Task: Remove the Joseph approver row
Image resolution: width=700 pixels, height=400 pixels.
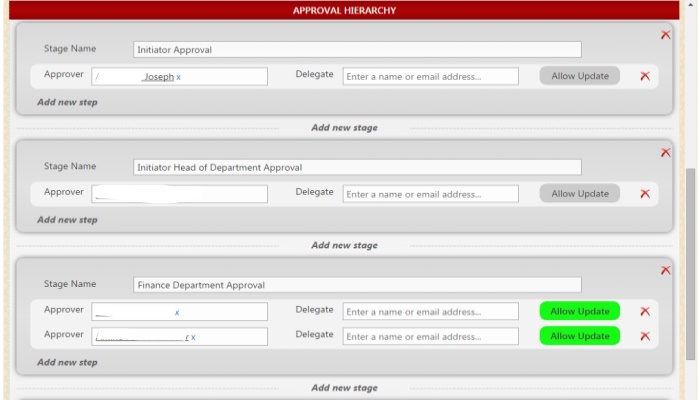Action: pos(645,76)
